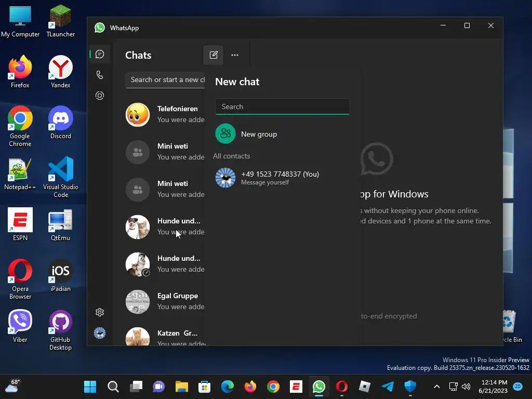Open File Explorer from taskbar

[181, 387]
